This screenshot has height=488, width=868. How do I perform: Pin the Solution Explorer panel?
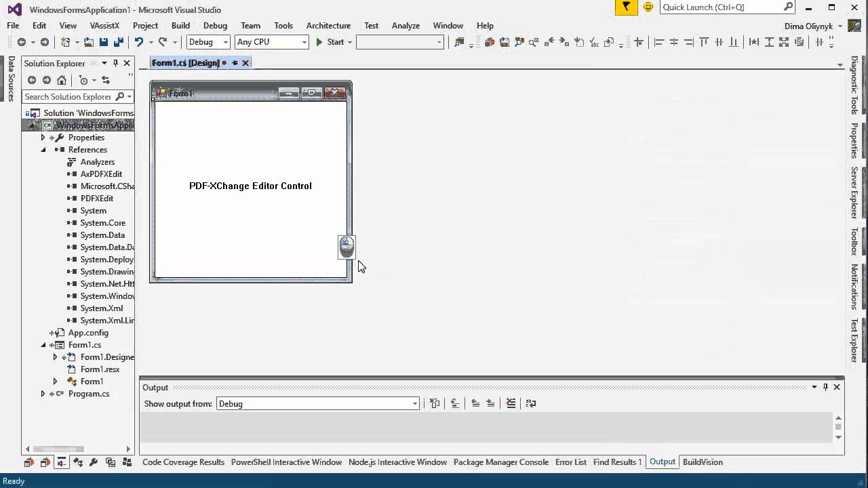coord(115,63)
